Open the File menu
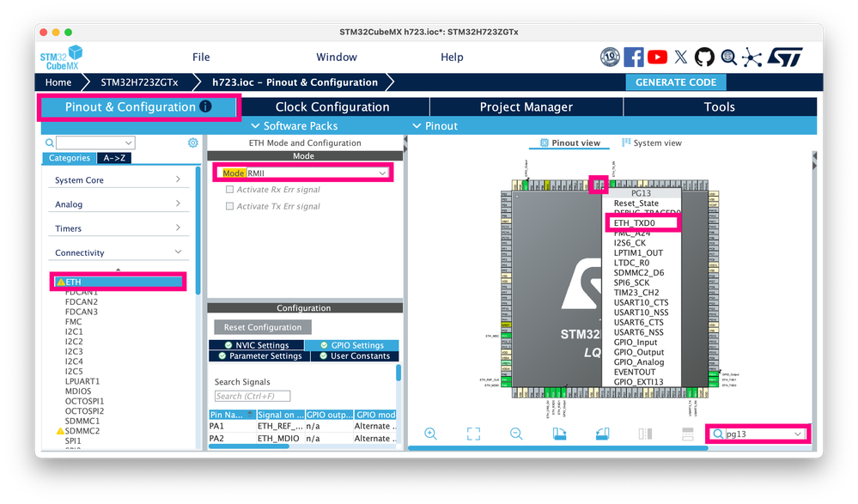Image resolution: width=858 pixels, height=504 pixels. point(201,57)
